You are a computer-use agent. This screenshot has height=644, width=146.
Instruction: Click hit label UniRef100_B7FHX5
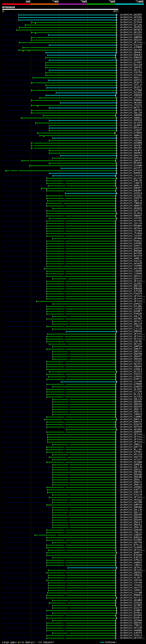tap(131, 170)
